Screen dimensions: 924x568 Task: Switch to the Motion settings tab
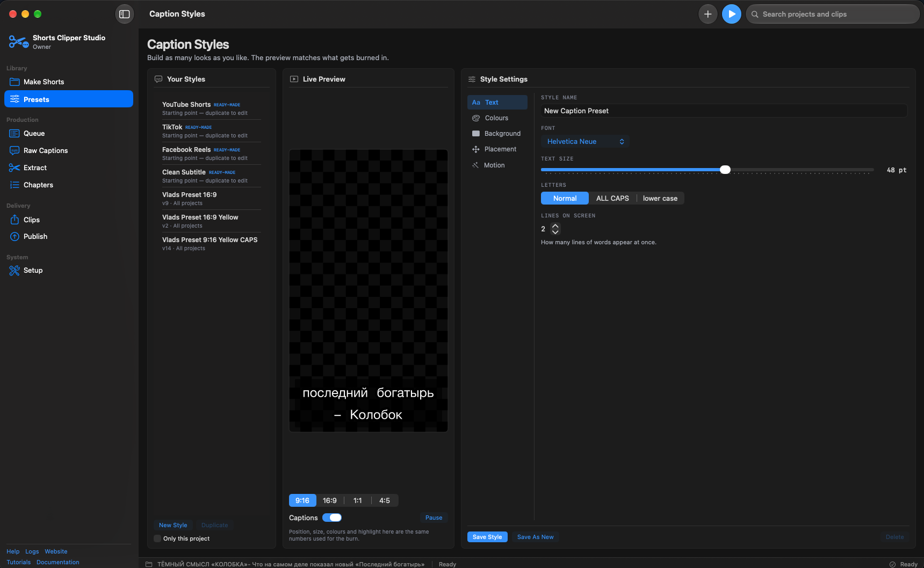point(497,165)
